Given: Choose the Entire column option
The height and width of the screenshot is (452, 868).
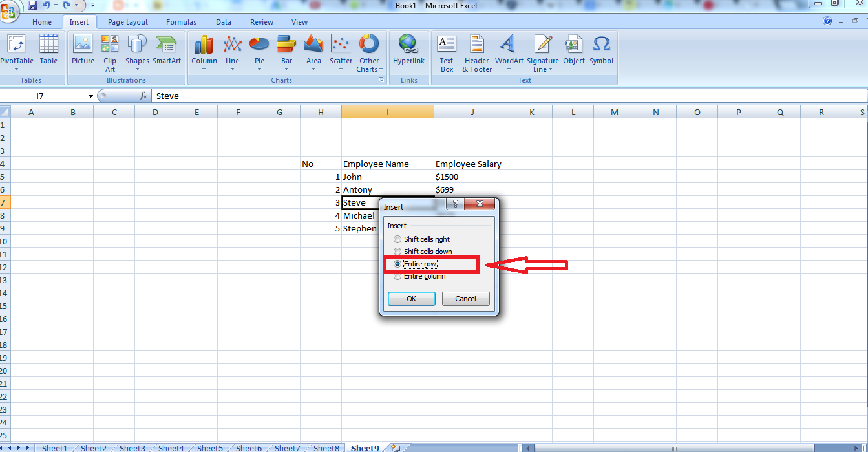Looking at the screenshot, I should pos(397,276).
